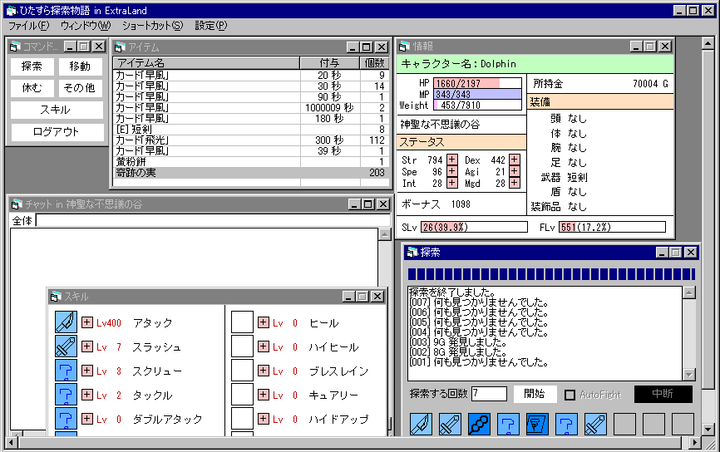
Task: Sort items by the アイテム名 column header
Action: tap(207, 63)
